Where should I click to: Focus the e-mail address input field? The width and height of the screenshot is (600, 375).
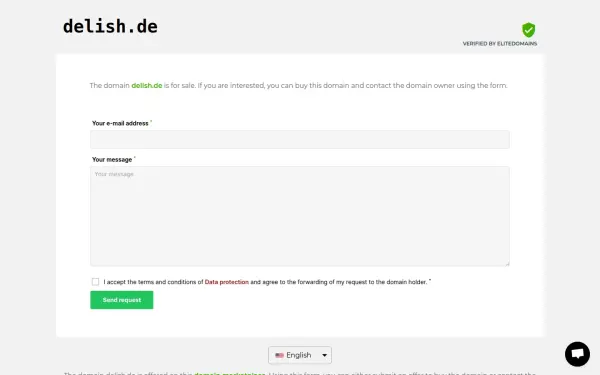click(300, 139)
